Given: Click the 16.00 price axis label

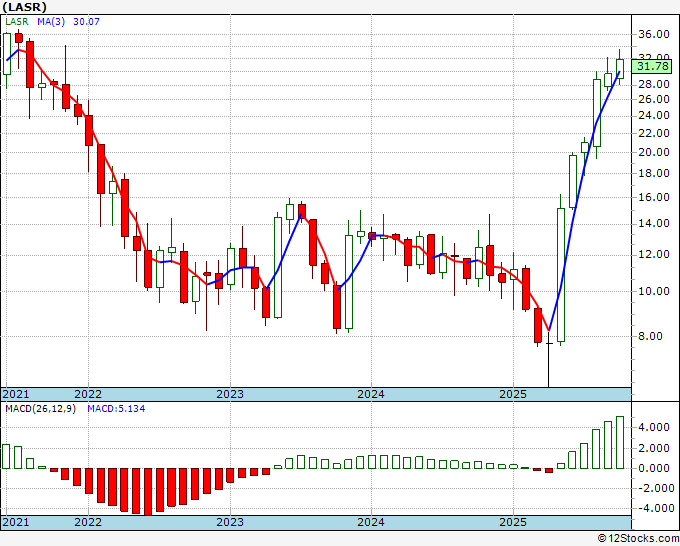Looking at the screenshot, I should click(654, 197).
